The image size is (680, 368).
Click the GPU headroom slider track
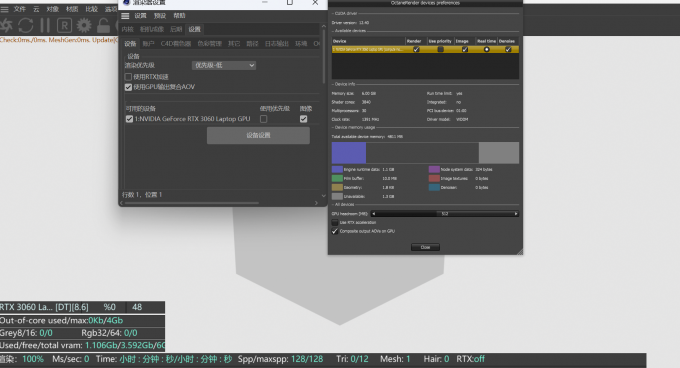coord(445,214)
